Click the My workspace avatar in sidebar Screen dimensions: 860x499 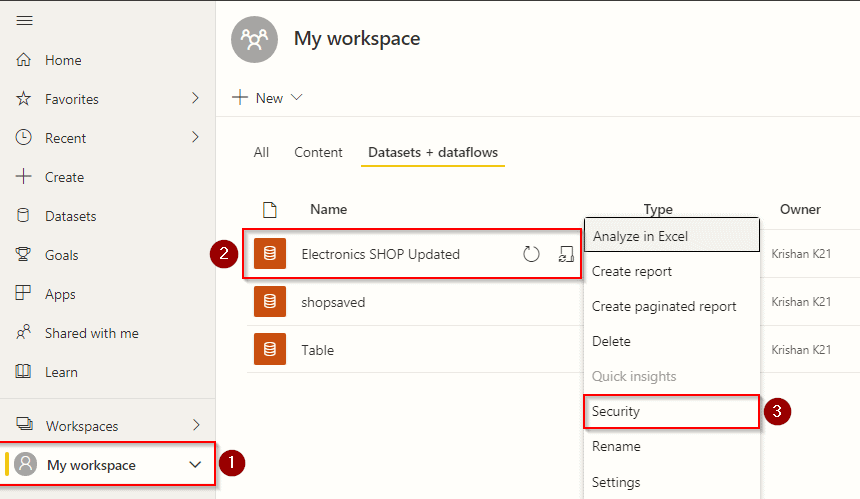(25, 464)
